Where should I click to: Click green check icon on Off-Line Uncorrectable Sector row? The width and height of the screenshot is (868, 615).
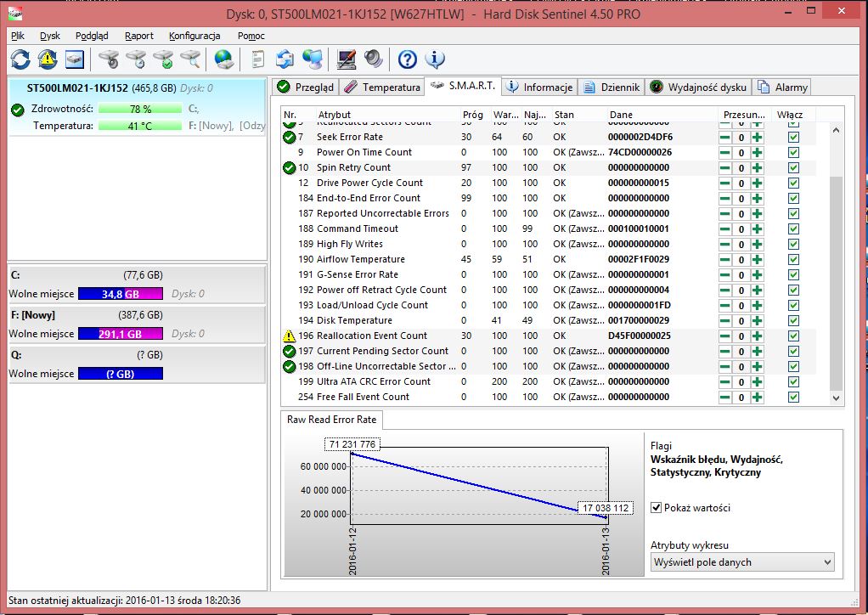point(289,366)
